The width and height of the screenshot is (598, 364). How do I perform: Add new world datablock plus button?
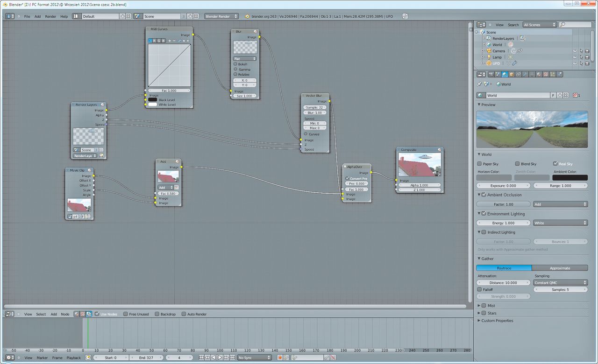pyautogui.click(x=559, y=95)
